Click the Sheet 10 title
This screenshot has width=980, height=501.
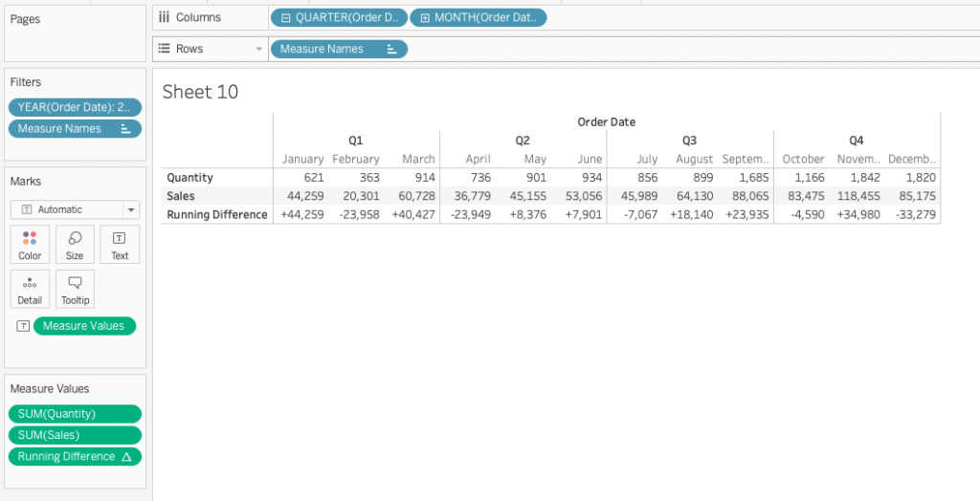click(x=200, y=92)
